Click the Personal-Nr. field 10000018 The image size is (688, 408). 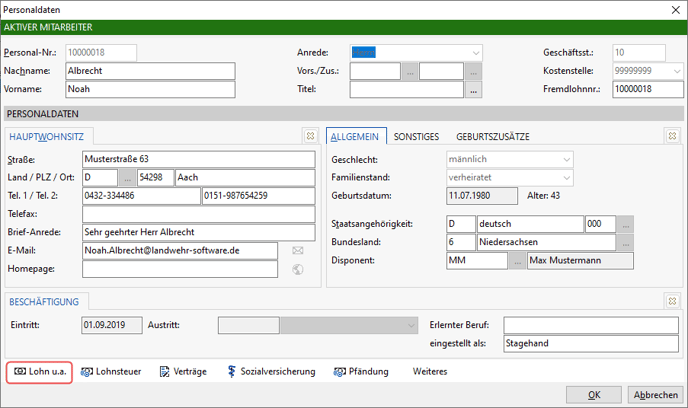(101, 53)
